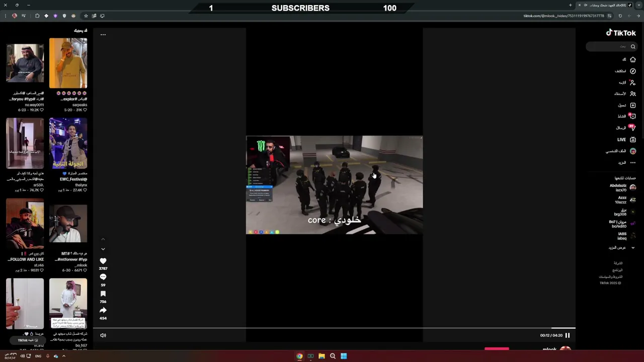Seek on the video progress bar
This screenshot has height=362, width=644.
tap(334, 328)
